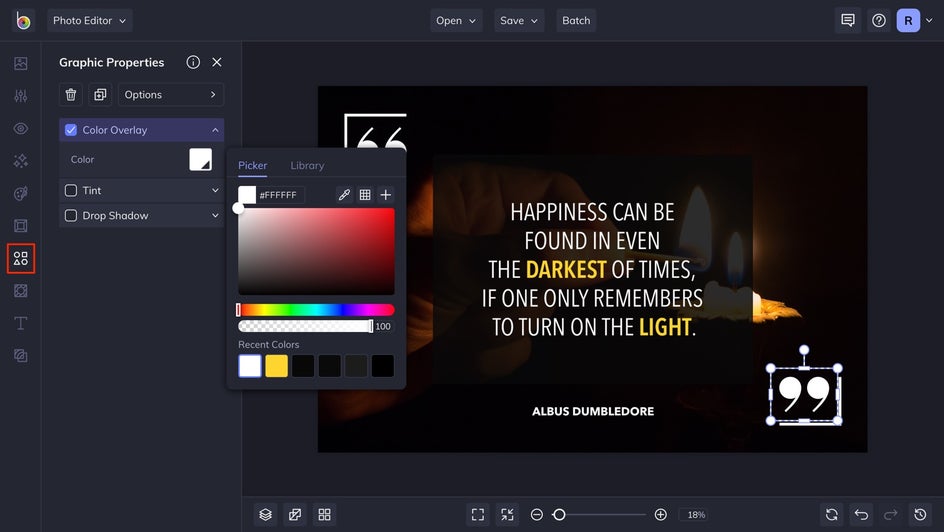Screen dimensions: 944x532
Task: Switch to the Library tab
Action: 307,165
